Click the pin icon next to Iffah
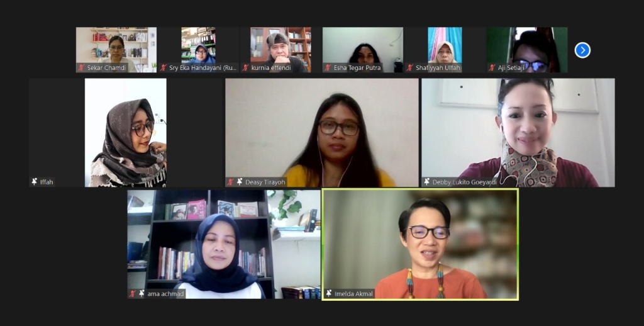The width and height of the screenshot is (644, 326). [x=35, y=182]
